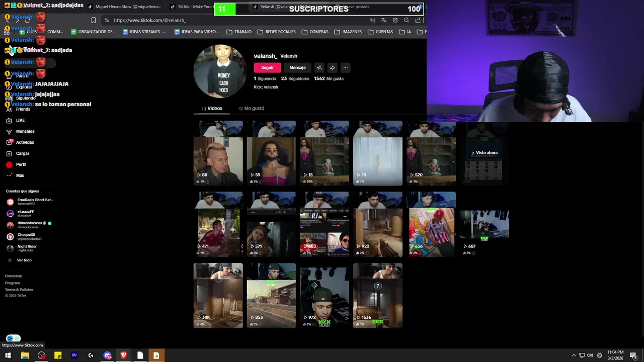This screenshot has height=362, width=644.
Task: Open Night Rider followed account
Action: point(22,248)
